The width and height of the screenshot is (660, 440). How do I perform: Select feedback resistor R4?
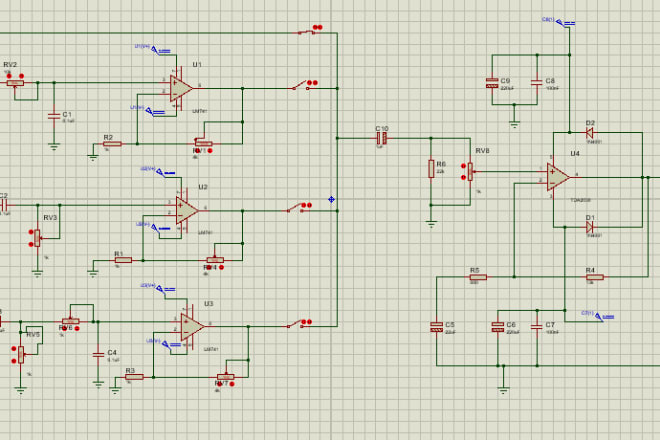tap(594, 277)
